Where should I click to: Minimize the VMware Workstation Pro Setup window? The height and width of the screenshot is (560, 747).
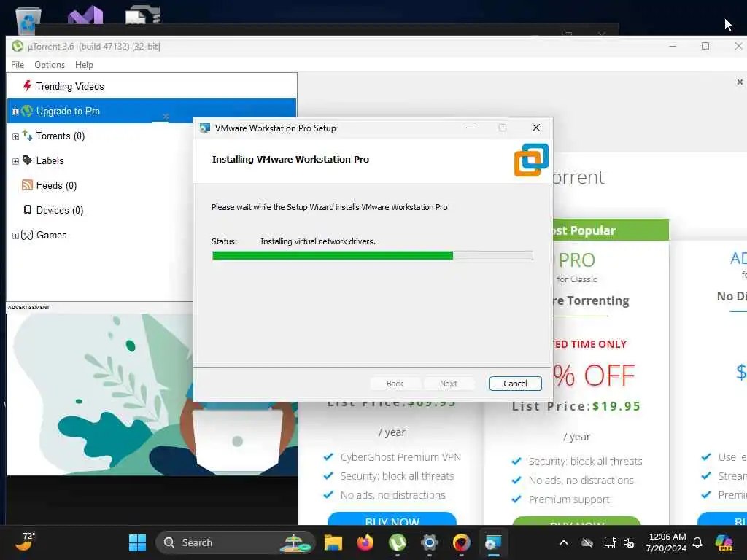pyautogui.click(x=470, y=128)
